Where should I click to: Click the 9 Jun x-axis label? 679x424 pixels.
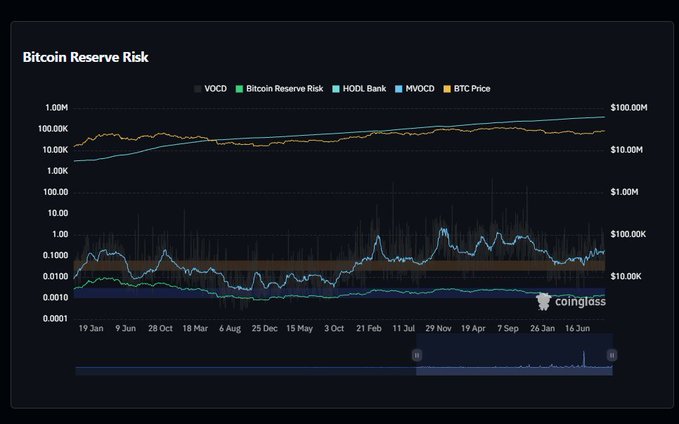pyautogui.click(x=126, y=329)
